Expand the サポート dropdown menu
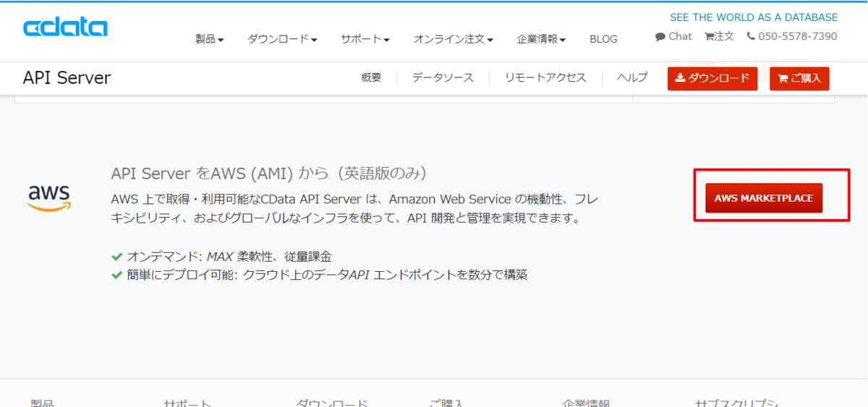Viewport: 868px width, 407px height. click(365, 39)
